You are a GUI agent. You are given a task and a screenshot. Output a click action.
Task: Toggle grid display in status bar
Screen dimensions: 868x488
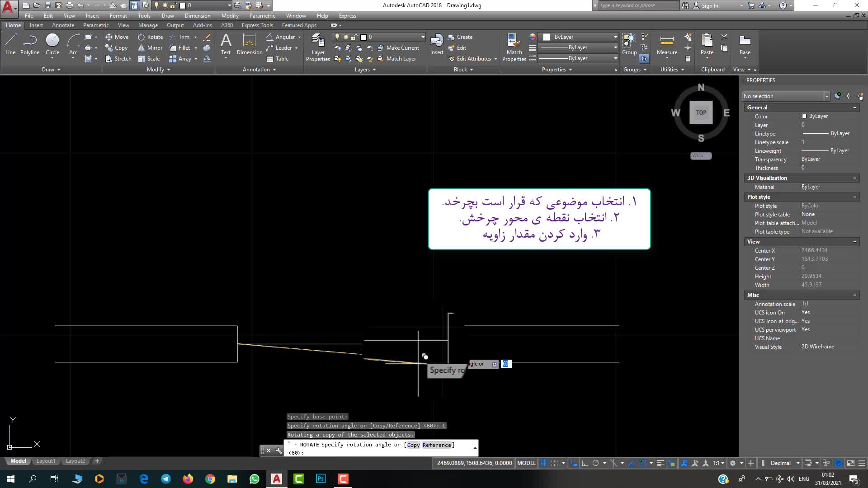544,463
